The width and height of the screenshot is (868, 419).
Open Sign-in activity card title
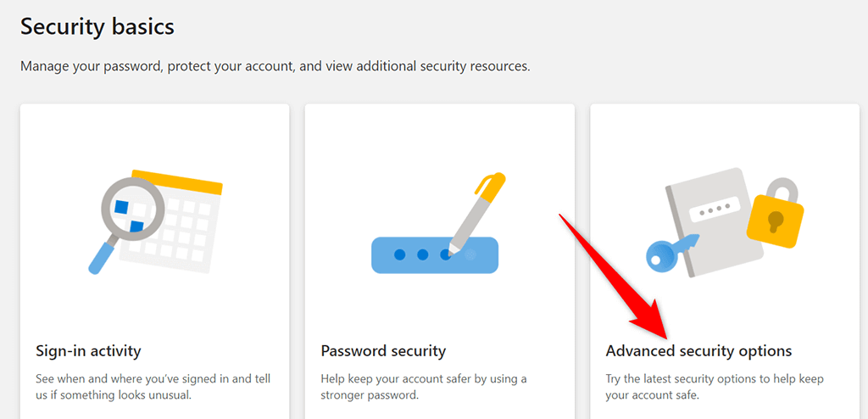tap(88, 351)
